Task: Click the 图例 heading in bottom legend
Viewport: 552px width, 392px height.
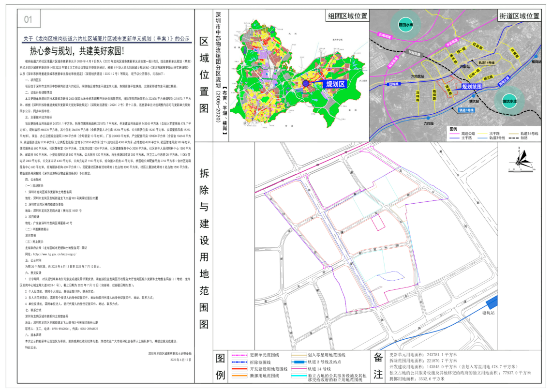Action: tap(221, 367)
